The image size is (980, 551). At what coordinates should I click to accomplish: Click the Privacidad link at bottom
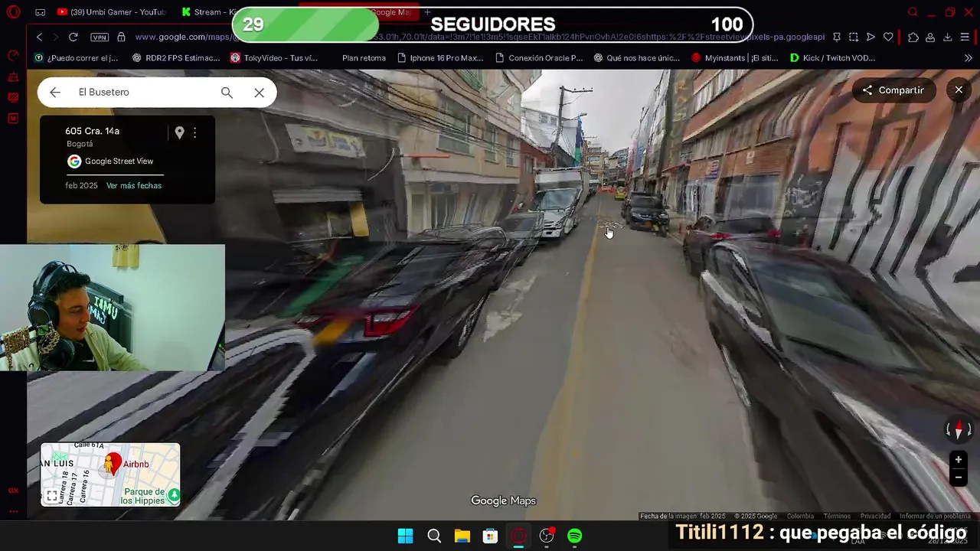[x=875, y=517]
